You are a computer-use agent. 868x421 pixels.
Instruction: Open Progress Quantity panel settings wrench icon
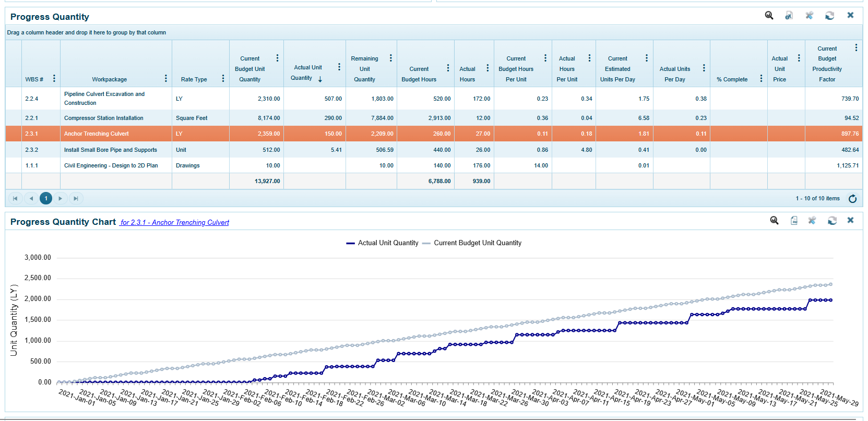pos(809,16)
